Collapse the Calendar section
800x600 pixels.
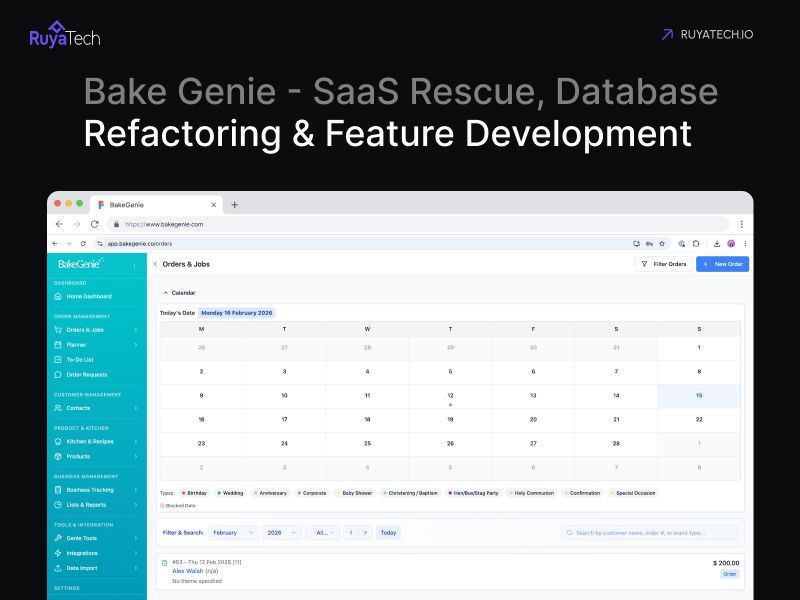[x=165, y=292]
